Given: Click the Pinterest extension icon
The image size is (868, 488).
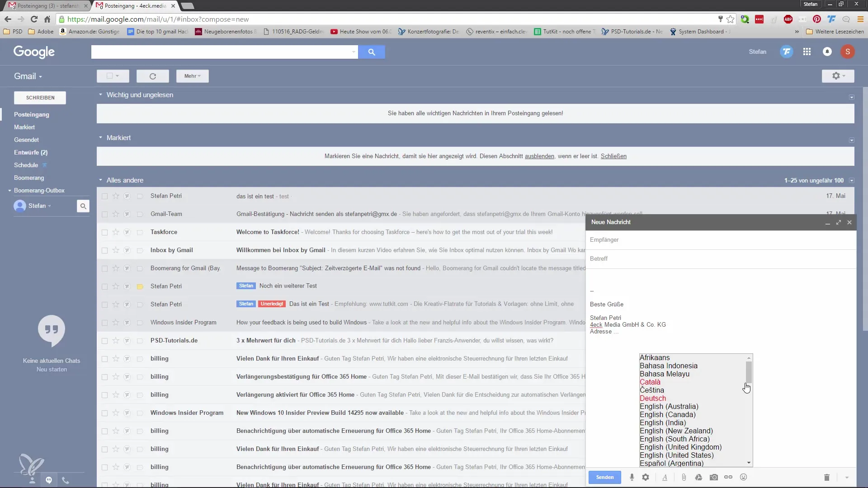Looking at the screenshot, I should click(x=817, y=19).
